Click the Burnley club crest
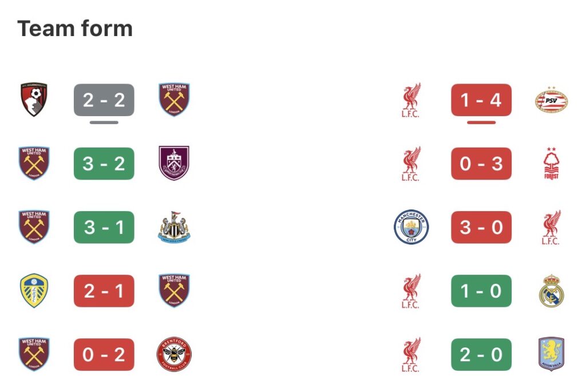This screenshot has width=586, height=392. 174,164
